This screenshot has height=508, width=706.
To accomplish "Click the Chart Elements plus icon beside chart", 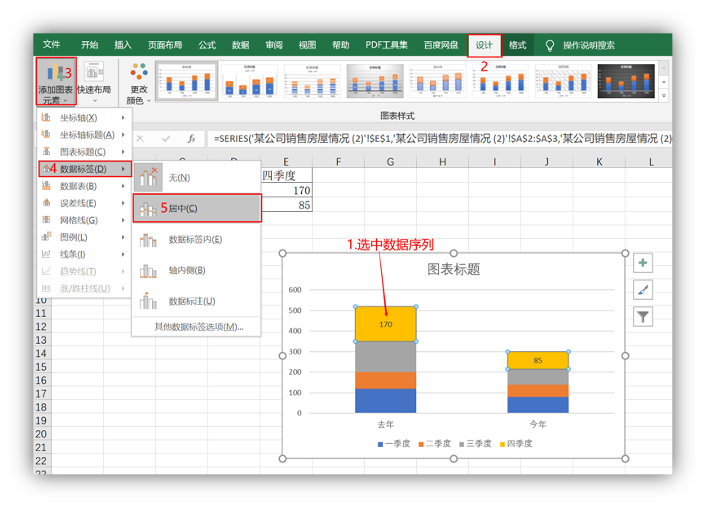I will coord(643,263).
